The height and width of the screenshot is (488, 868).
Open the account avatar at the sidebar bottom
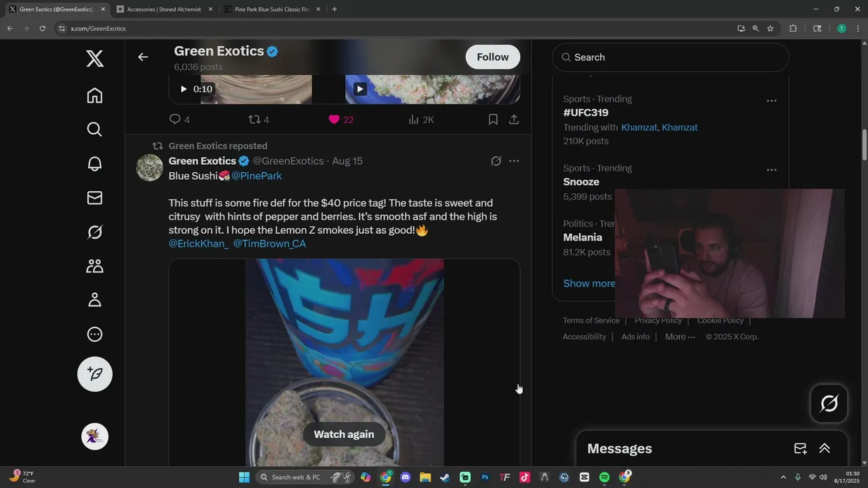[95, 436]
